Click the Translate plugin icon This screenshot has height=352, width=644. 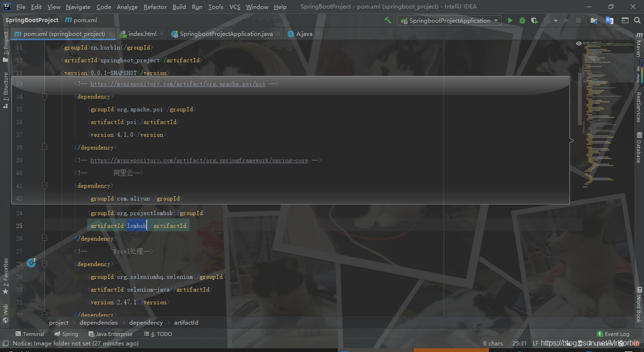click(610, 20)
